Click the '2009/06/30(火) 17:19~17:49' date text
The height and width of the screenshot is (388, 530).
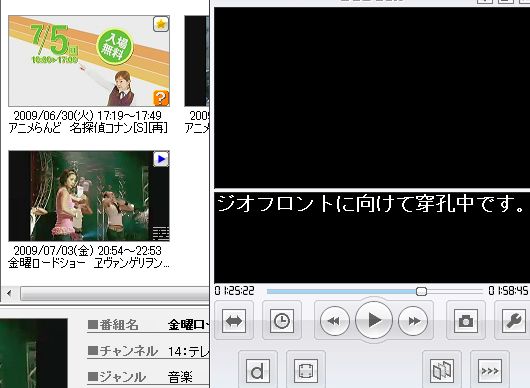coord(88,116)
